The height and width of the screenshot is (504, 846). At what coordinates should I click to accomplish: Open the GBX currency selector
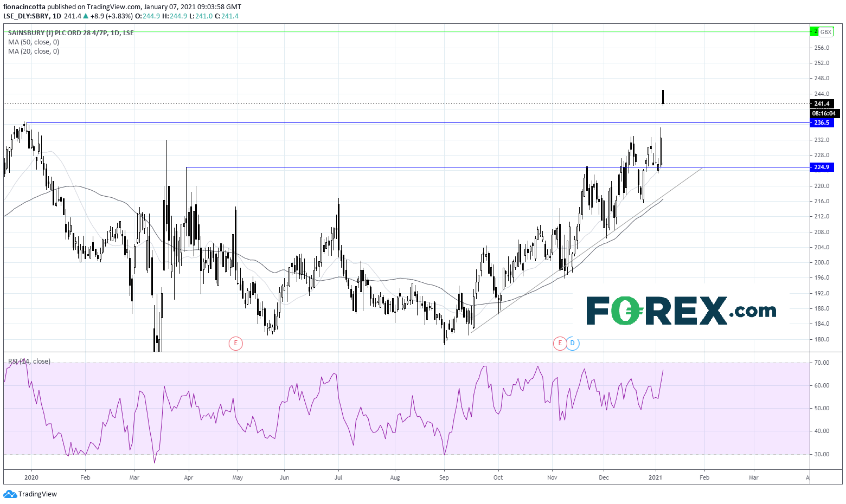point(826,32)
